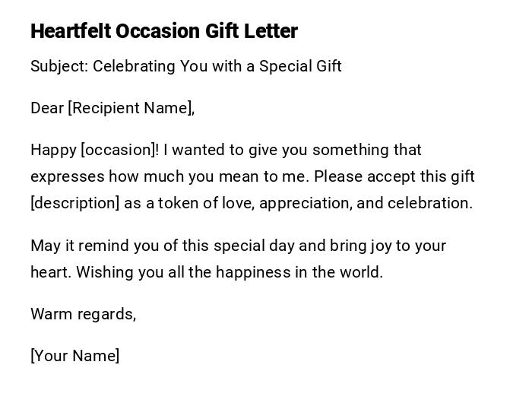Click the [Recipient Name] placeholder

(x=131, y=108)
